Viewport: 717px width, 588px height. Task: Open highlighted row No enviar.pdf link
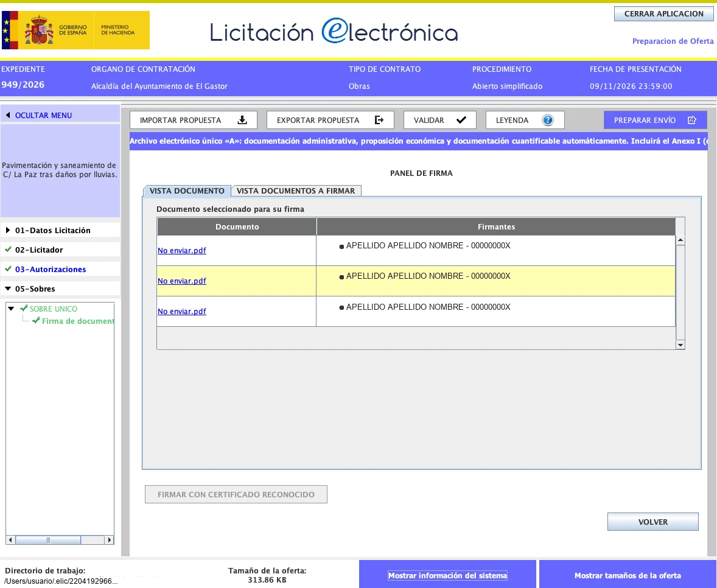181,281
